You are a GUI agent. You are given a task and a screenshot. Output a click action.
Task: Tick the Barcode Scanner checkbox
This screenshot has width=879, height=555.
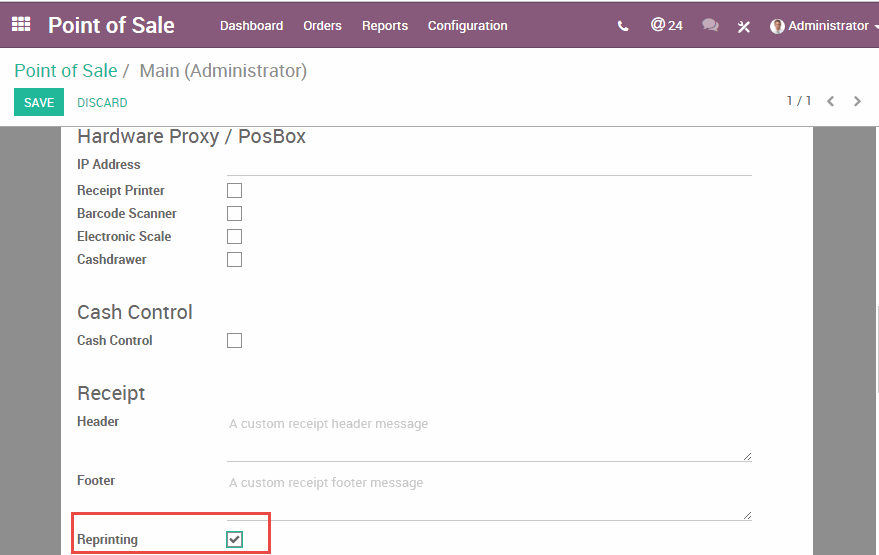click(x=234, y=213)
